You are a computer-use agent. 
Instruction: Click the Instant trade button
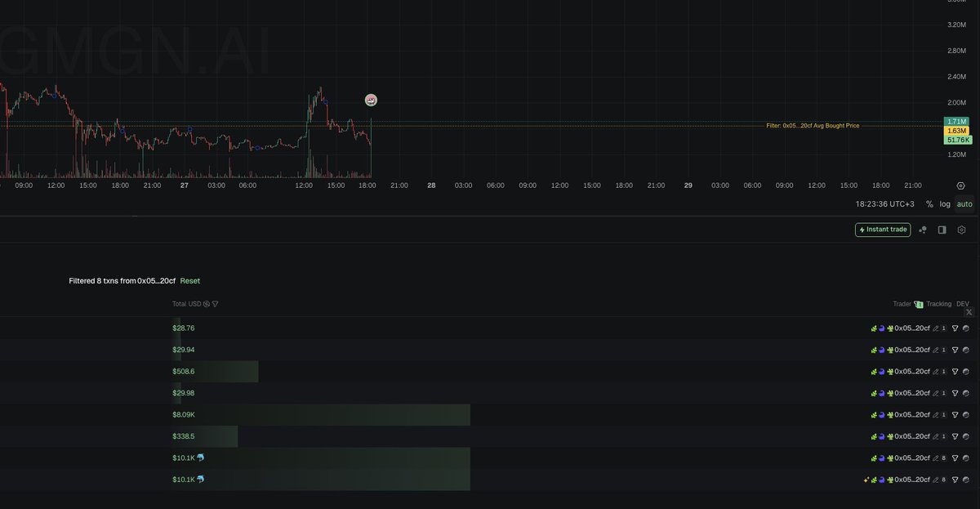pyautogui.click(x=883, y=230)
